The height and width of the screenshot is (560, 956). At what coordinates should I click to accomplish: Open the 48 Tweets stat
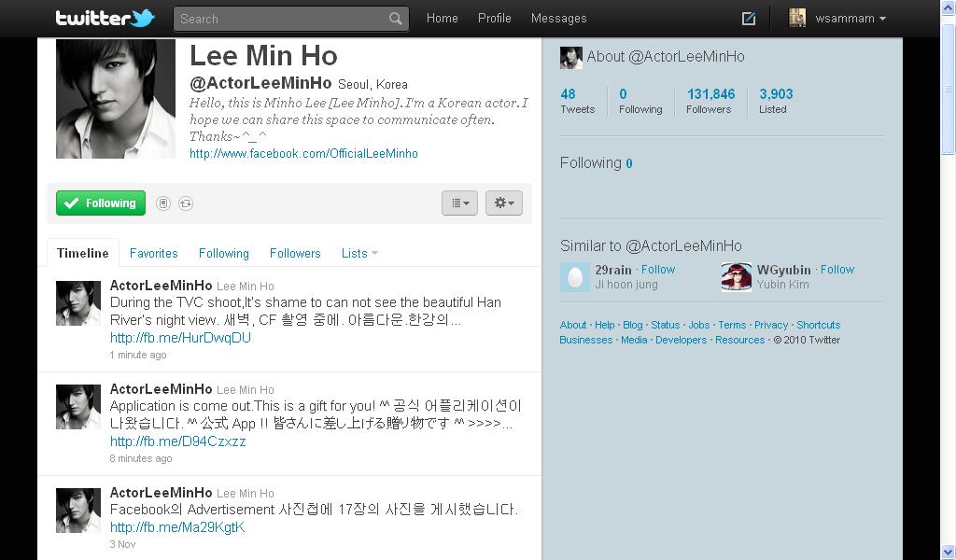pos(577,101)
